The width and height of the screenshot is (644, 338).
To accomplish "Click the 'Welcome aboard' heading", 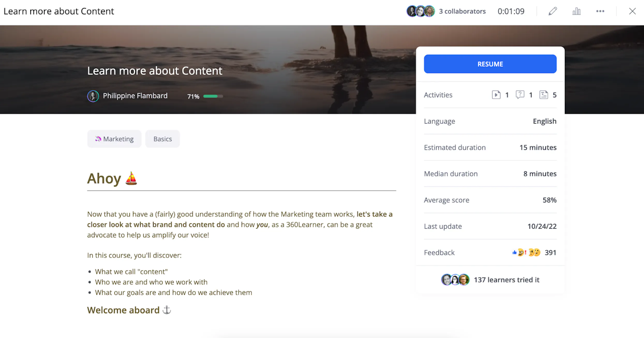I will click(x=123, y=310).
